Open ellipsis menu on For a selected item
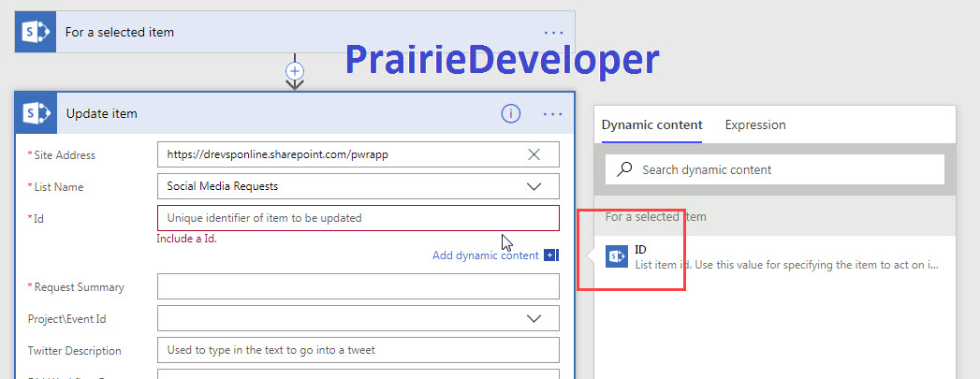This screenshot has height=379, width=980. tap(553, 33)
